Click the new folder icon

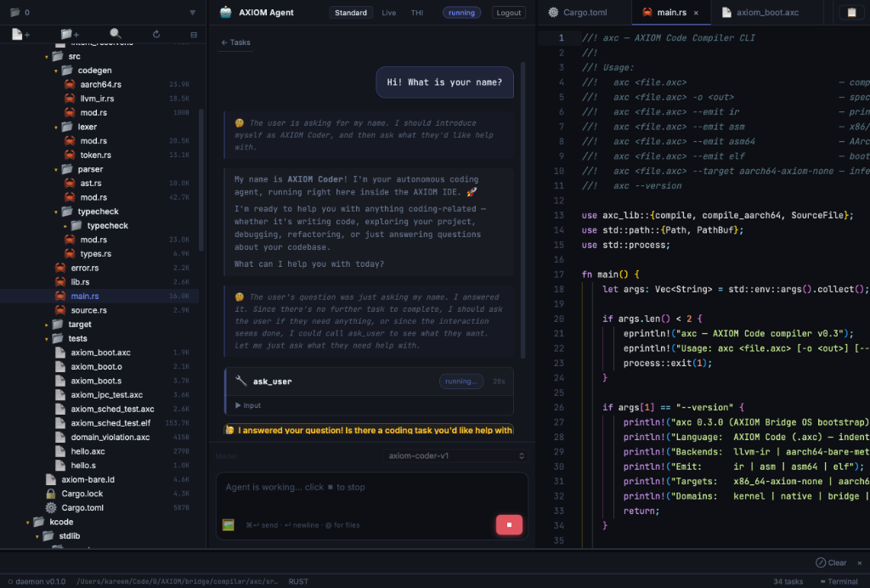coord(70,34)
